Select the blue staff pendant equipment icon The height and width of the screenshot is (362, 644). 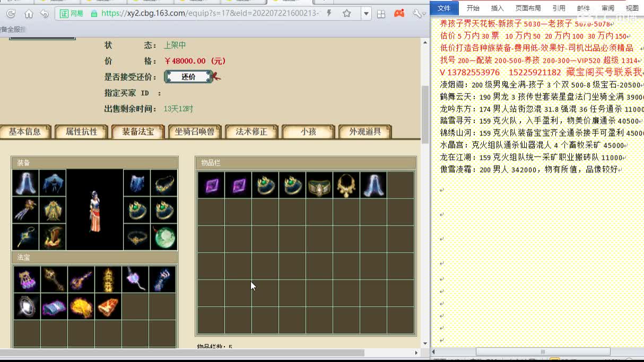pyautogui.click(x=25, y=237)
